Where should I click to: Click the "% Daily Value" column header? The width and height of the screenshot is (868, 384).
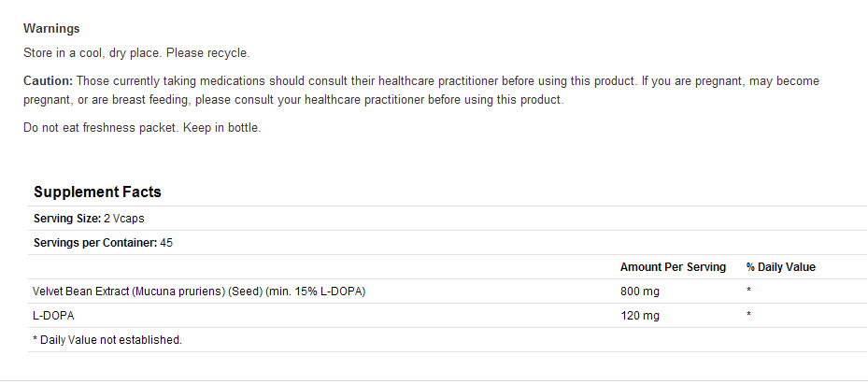(780, 267)
